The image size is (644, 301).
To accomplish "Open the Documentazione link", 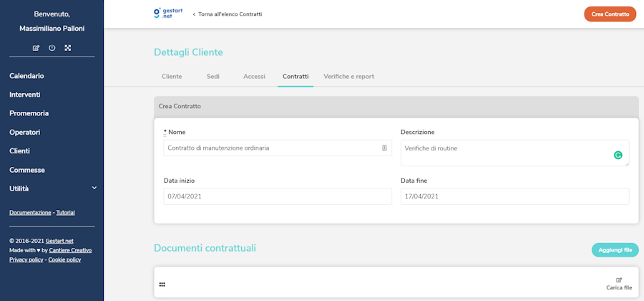I will click(30, 213).
